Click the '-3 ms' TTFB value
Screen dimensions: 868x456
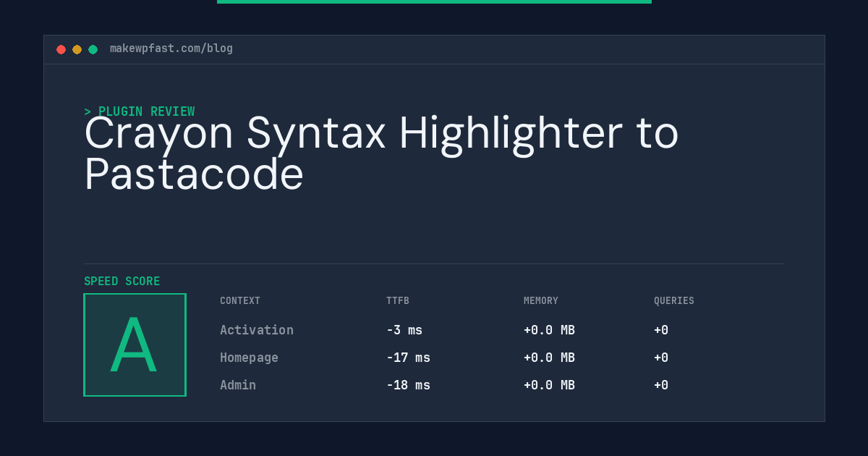(404, 330)
